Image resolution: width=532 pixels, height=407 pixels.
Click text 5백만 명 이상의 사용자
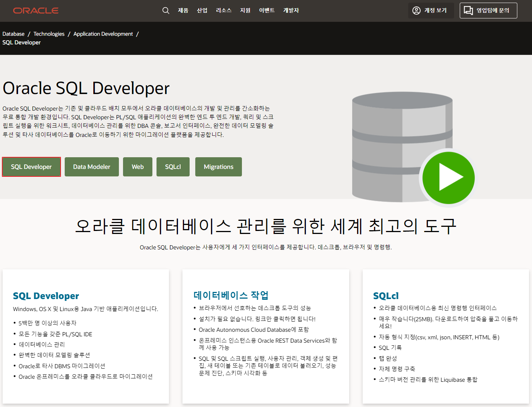pos(47,323)
